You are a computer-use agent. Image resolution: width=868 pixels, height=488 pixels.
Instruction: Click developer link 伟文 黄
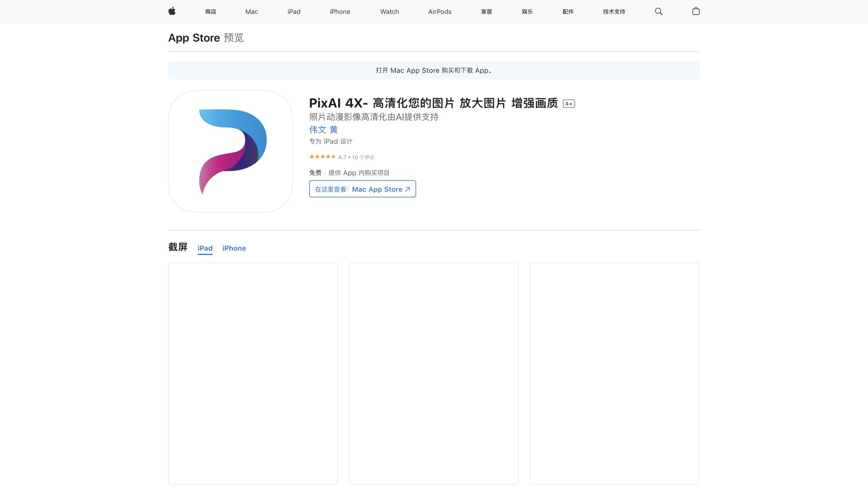coord(323,130)
